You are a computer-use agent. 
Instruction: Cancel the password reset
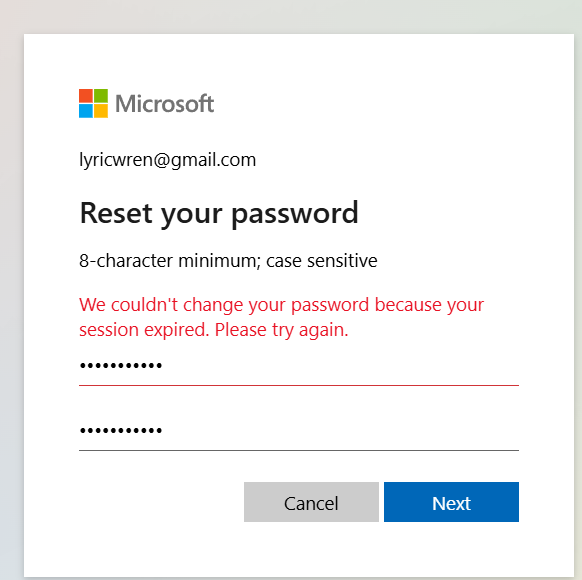tap(311, 502)
